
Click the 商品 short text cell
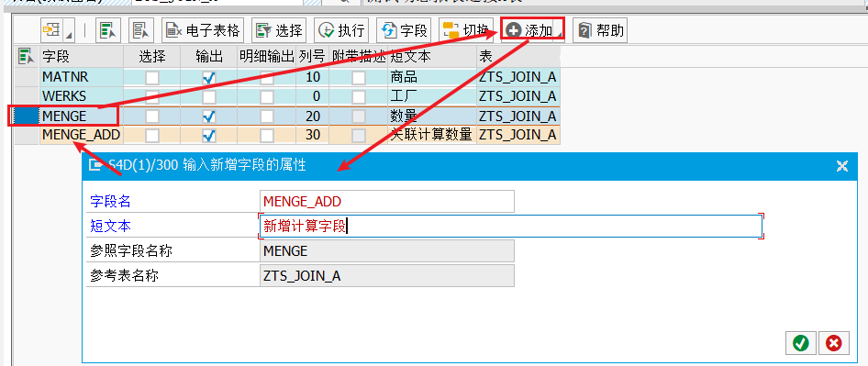tap(432, 77)
